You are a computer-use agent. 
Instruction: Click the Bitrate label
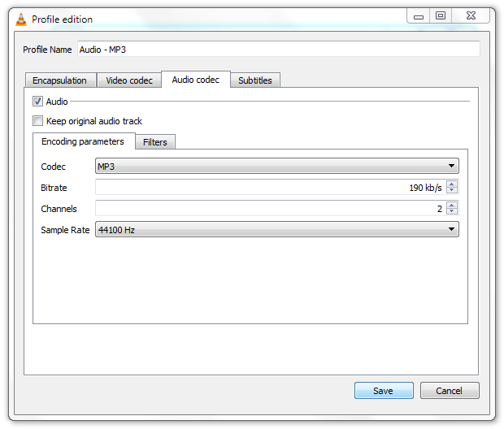54,188
